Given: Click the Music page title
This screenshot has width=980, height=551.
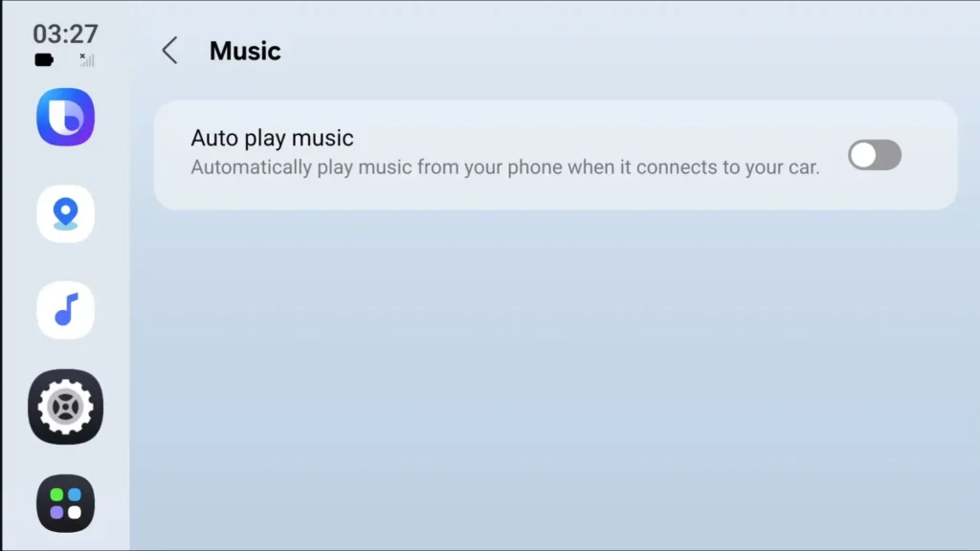Looking at the screenshot, I should click(245, 51).
